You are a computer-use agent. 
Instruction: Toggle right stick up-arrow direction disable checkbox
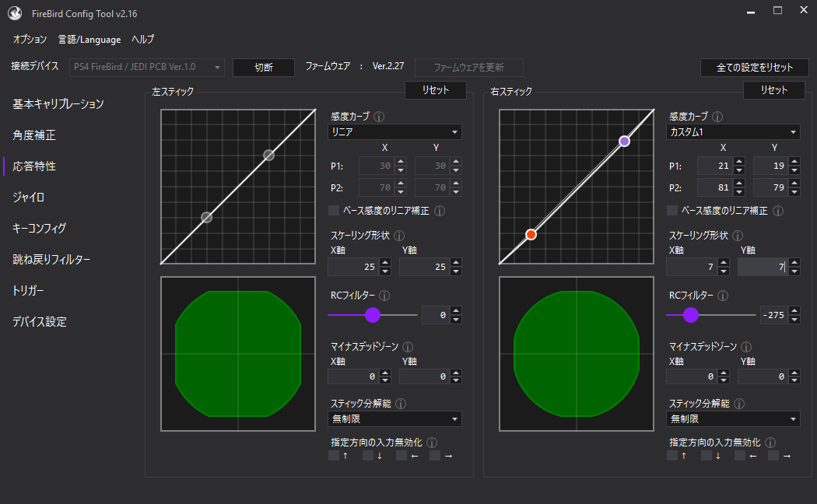click(672, 456)
